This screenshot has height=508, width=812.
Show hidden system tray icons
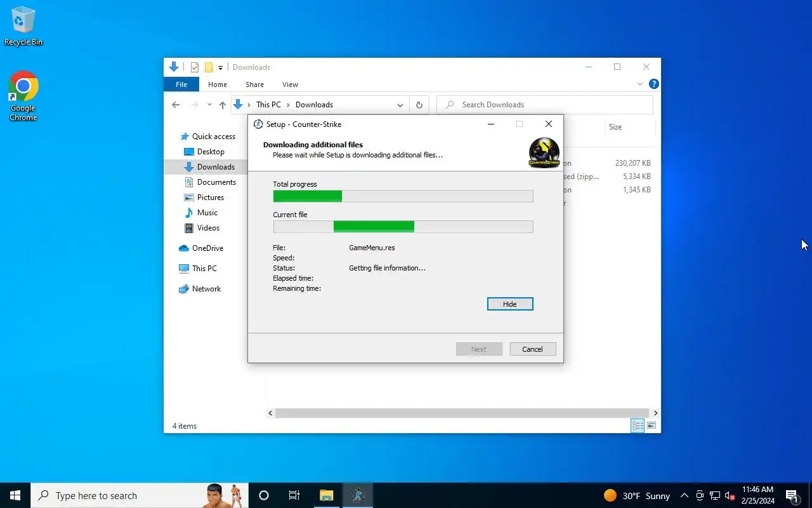pos(684,495)
